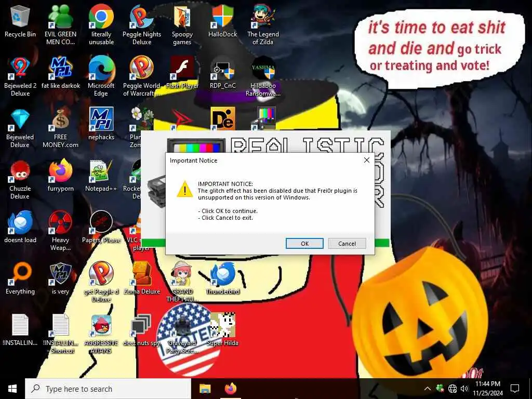Click Cancel in the Important Notice dialog
Image resolution: width=532 pixels, height=399 pixels.
point(347,243)
